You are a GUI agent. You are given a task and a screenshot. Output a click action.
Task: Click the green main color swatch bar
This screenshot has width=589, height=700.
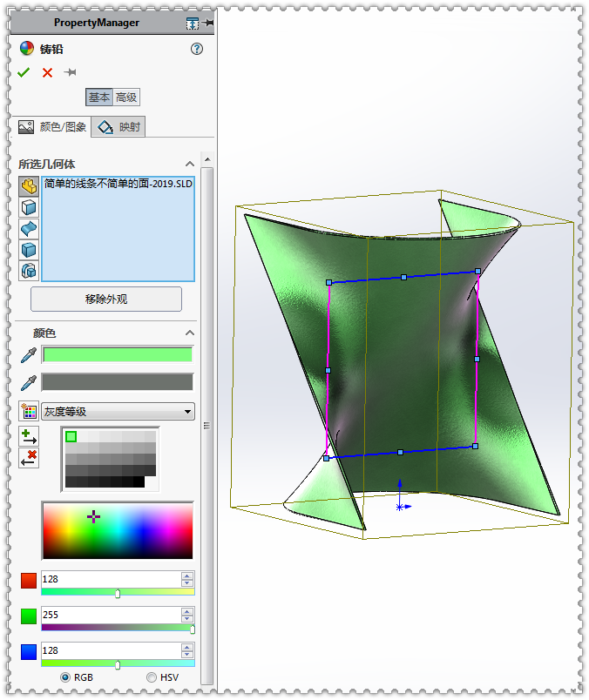click(117, 355)
